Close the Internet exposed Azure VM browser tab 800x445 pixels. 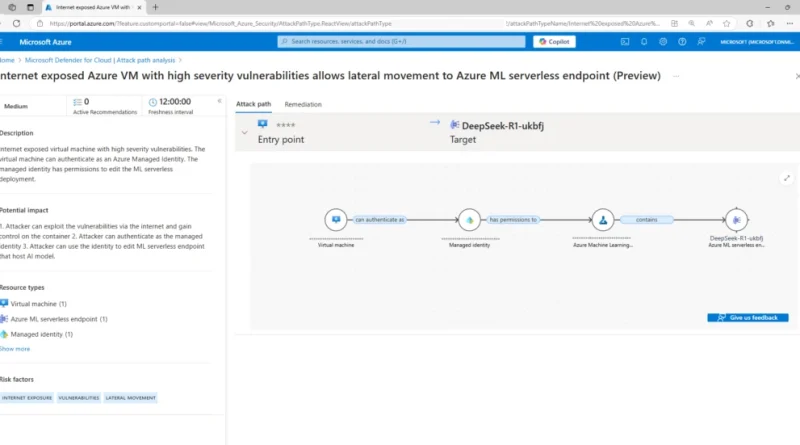click(139, 8)
